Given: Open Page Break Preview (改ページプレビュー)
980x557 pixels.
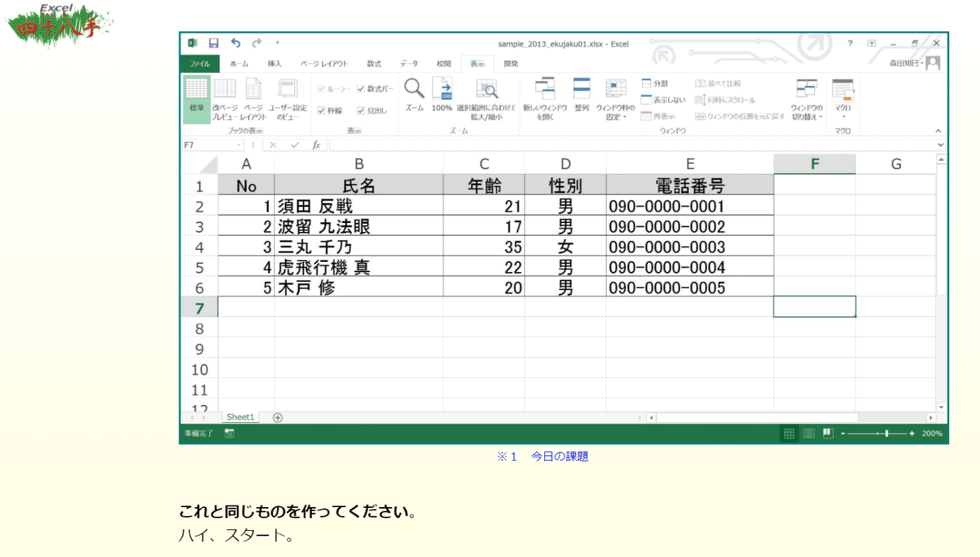Looking at the screenshot, I should (225, 98).
